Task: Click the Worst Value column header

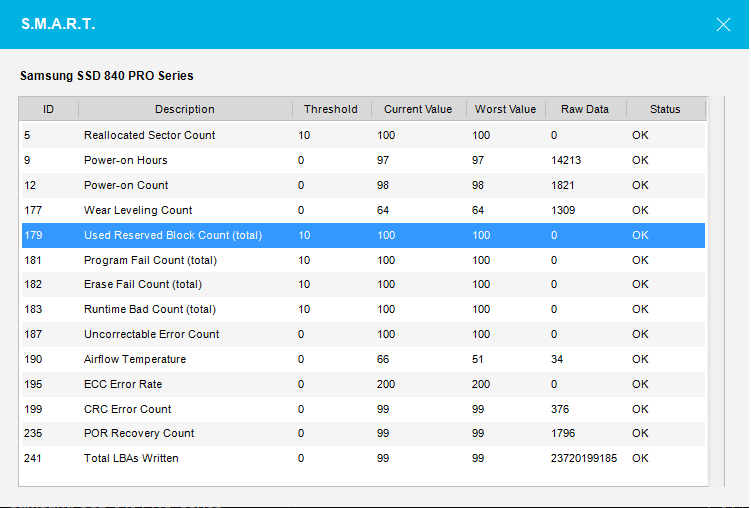Action: point(506,109)
